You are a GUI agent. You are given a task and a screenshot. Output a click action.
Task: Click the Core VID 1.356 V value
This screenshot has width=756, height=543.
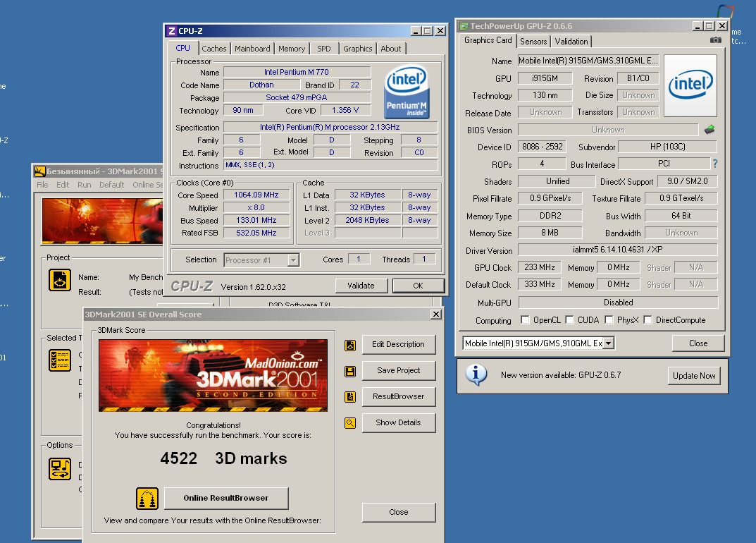[345, 110]
